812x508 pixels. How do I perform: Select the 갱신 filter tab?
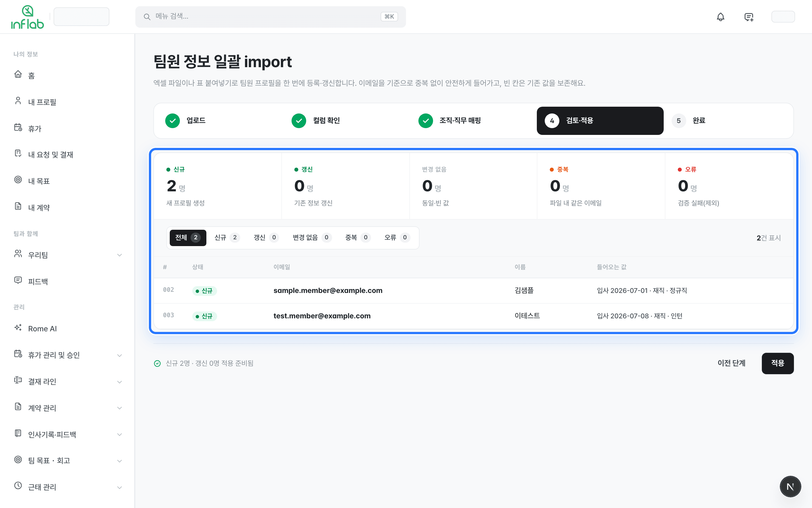point(266,238)
